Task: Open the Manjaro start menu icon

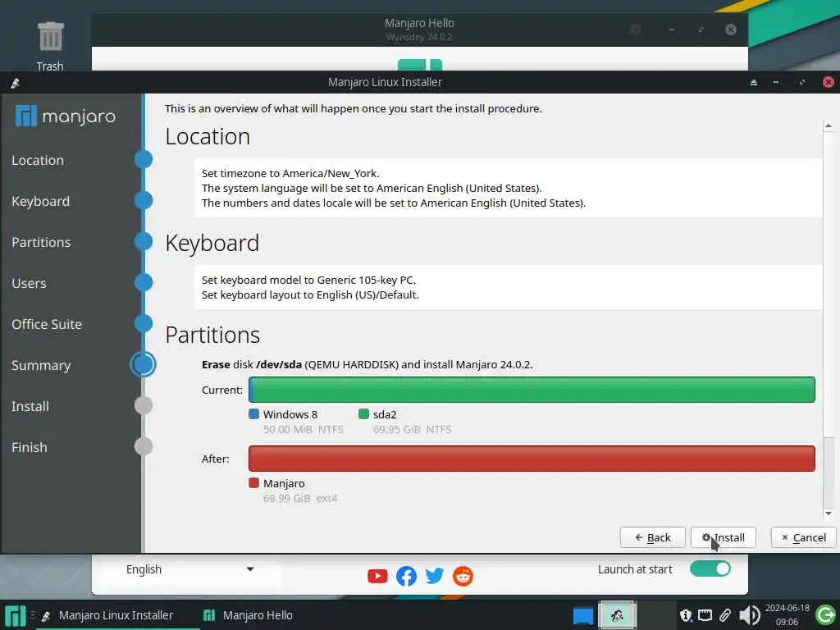Action: tap(15, 615)
